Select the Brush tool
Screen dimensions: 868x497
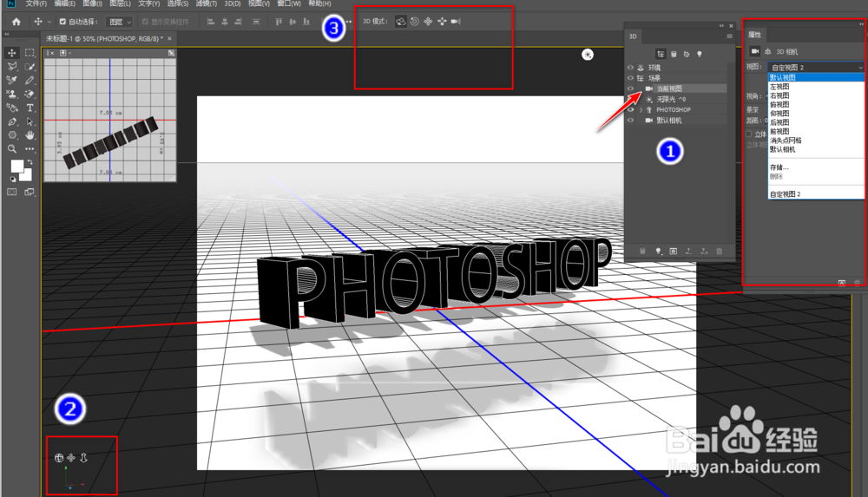tap(30, 81)
